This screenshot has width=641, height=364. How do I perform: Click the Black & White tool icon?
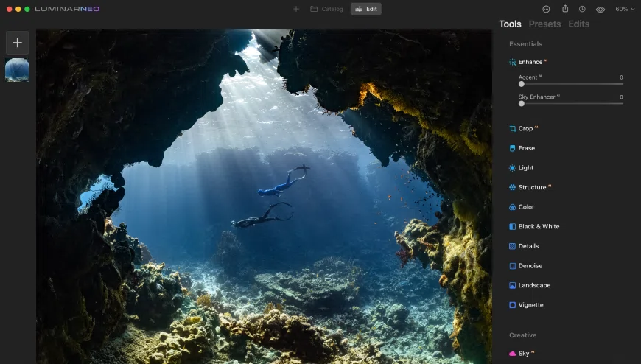[x=512, y=227]
